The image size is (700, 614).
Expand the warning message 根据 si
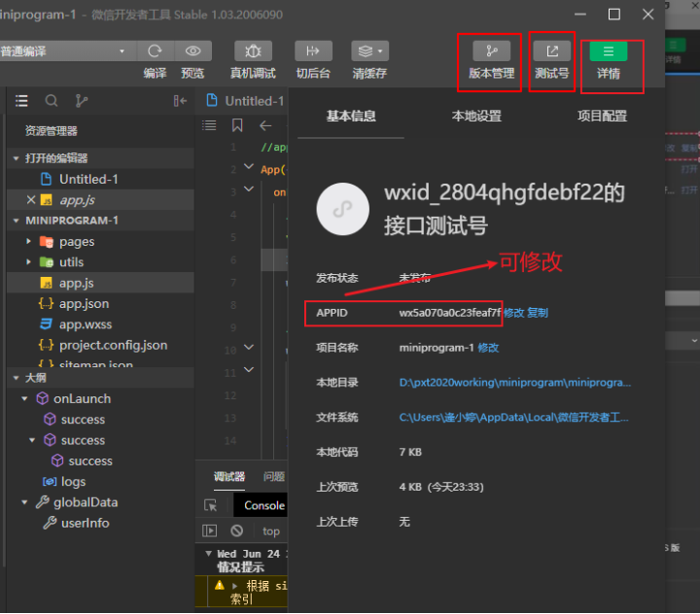(234, 586)
